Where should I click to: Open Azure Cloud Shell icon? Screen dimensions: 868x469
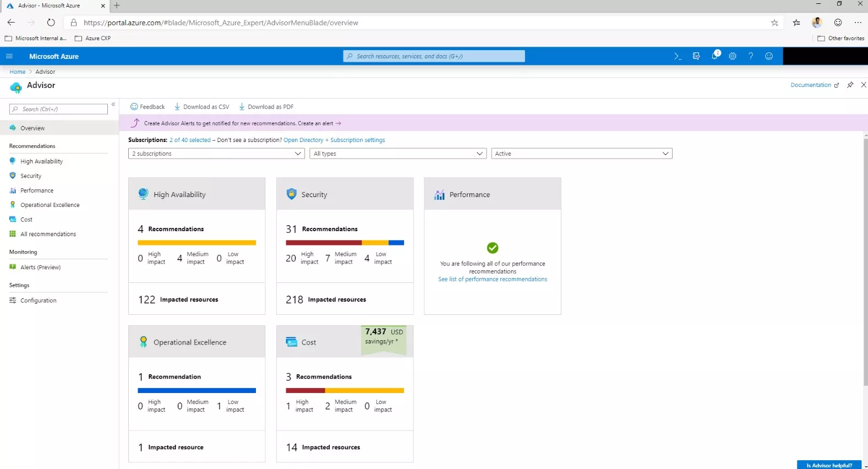[x=678, y=56]
